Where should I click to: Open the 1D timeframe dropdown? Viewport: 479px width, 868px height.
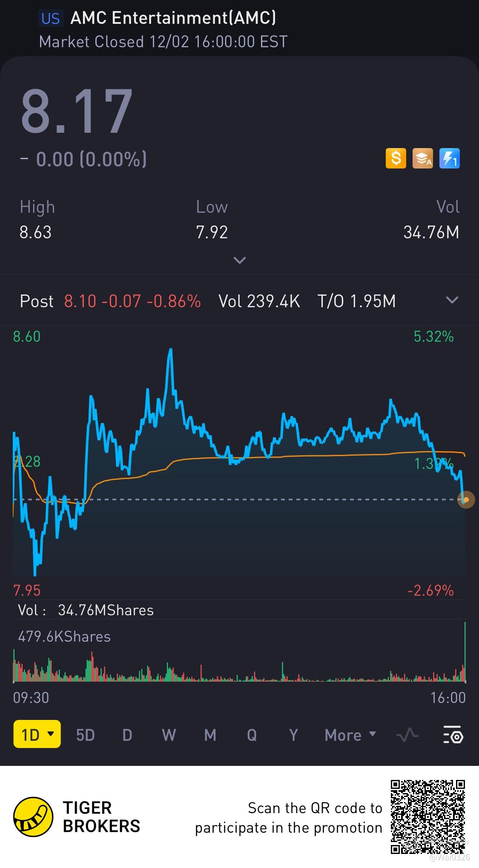point(37,735)
